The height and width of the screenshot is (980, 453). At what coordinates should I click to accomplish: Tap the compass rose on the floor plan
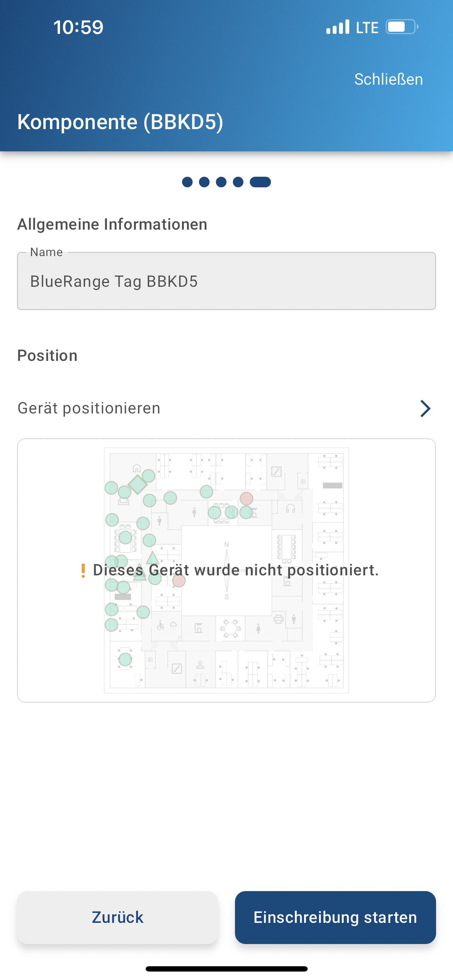click(x=227, y=571)
